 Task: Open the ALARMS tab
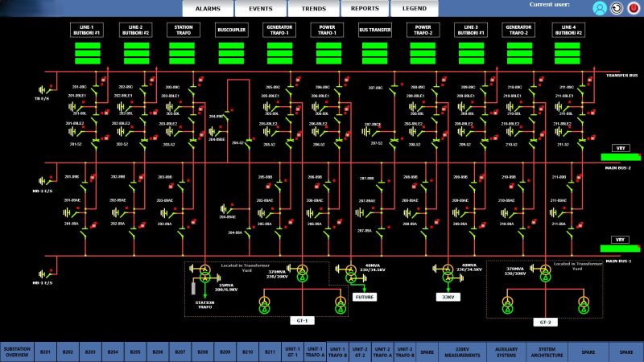[x=208, y=8]
